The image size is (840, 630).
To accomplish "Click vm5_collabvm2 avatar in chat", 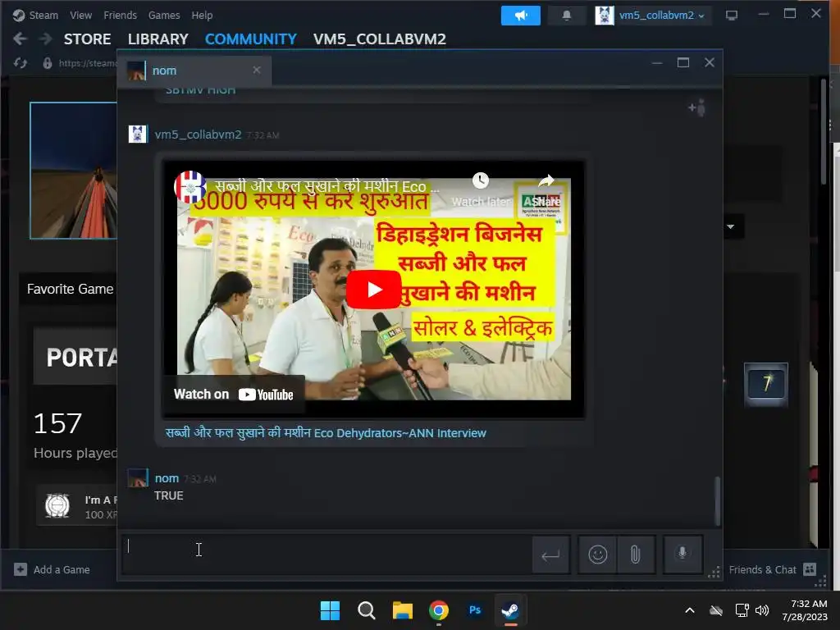I will [x=138, y=134].
